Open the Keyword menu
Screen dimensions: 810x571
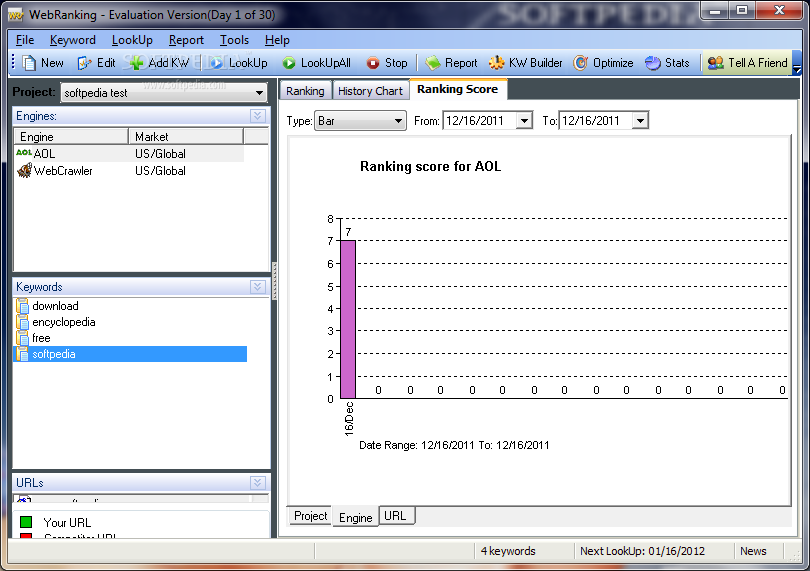[73, 40]
